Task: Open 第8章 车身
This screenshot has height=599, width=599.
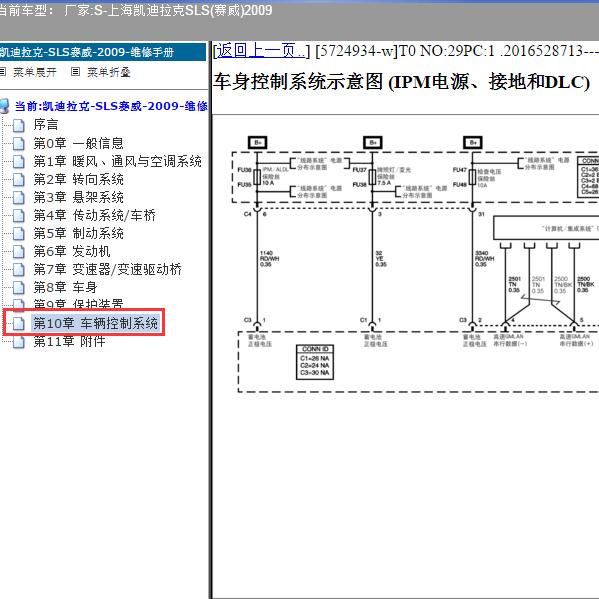Action: [66, 287]
